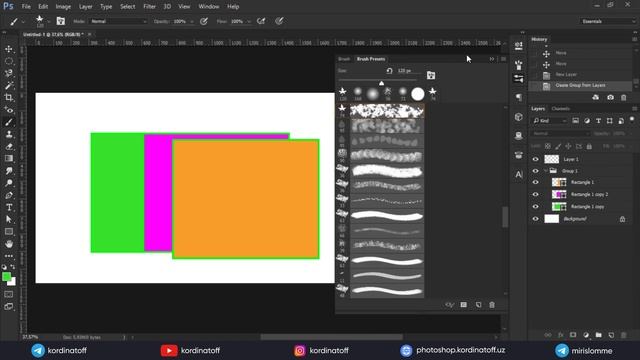Select the large hard round brush preset

pos(418,94)
